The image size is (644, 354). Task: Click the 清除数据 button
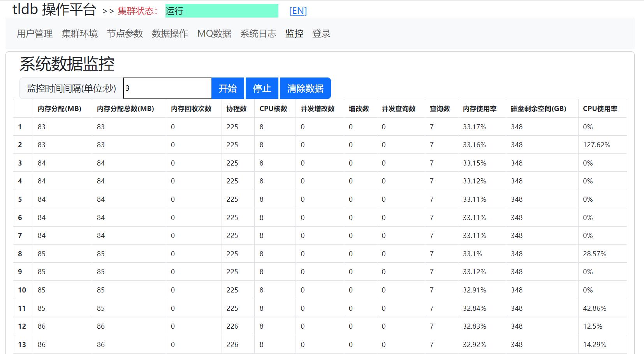point(305,88)
